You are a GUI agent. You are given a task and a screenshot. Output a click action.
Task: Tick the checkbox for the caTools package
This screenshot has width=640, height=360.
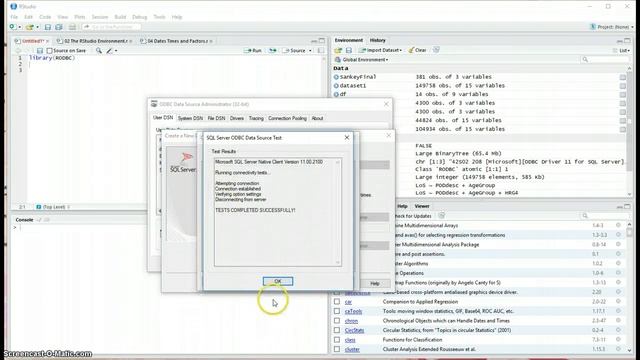click(x=337, y=311)
